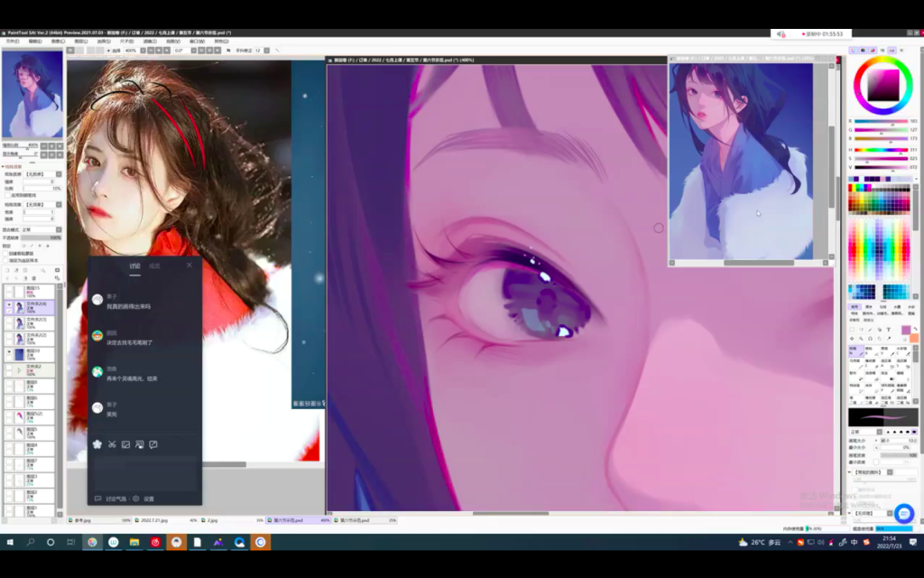This screenshot has height=578, width=924.
Task: Select the Pencil (铅笔) brush tool
Action: [855, 350]
